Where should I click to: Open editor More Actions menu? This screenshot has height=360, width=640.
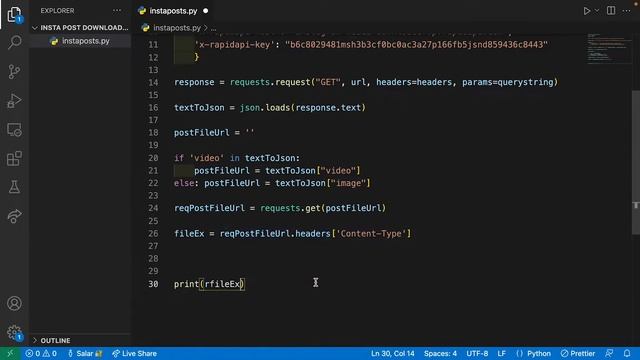[x=627, y=11]
